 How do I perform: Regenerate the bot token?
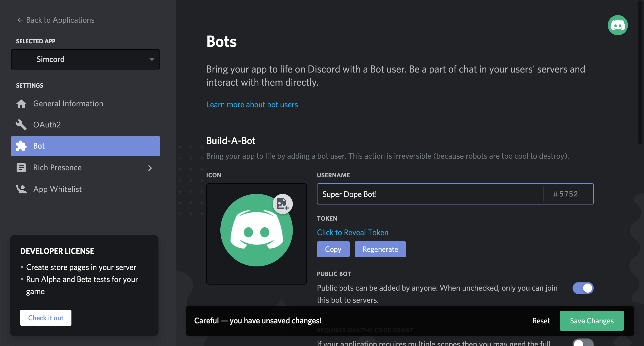[x=380, y=249]
